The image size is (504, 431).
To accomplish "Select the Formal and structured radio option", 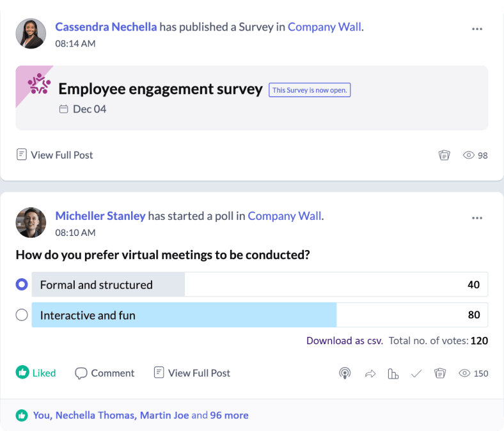I will (x=22, y=285).
